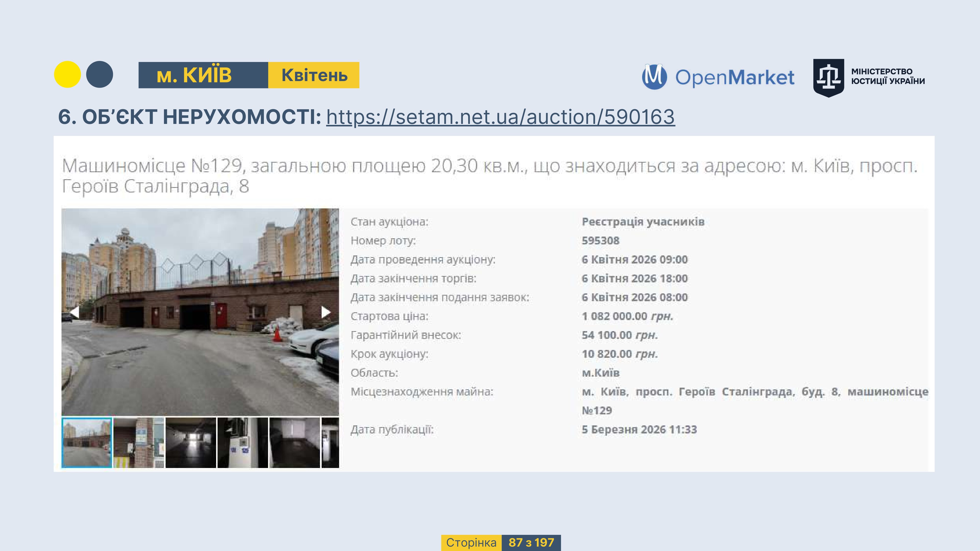The width and height of the screenshot is (980, 551).
Task: Click the next photo arrow on gallery
Action: 325,312
